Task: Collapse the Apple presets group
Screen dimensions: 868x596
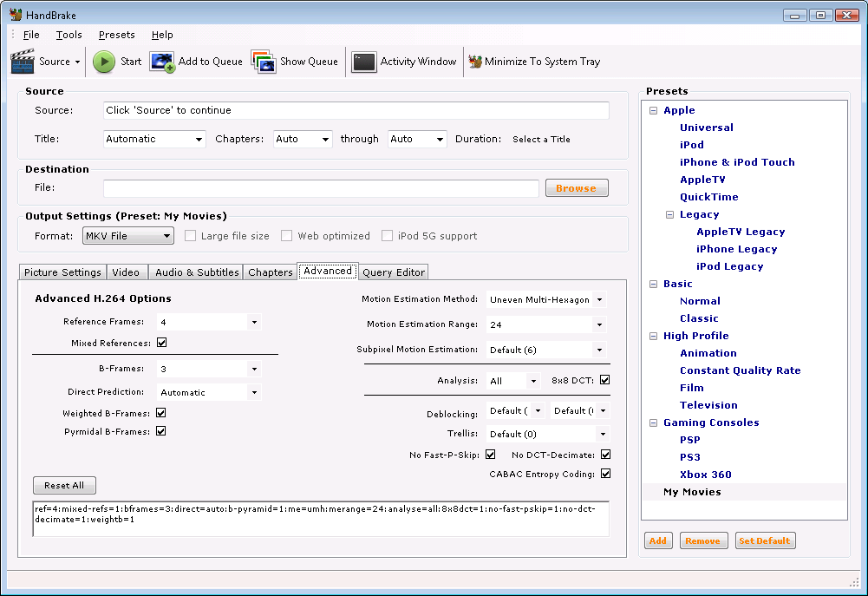Action: point(653,110)
